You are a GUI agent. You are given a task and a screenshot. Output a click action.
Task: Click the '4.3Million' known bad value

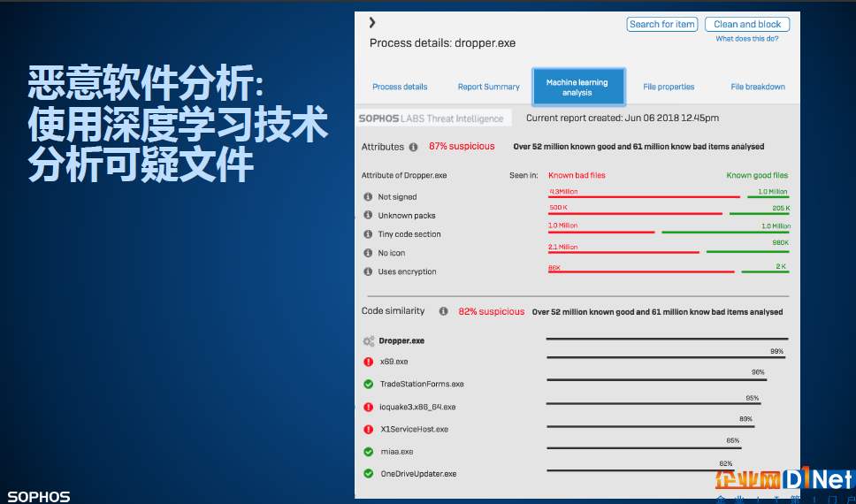[563, 192]
